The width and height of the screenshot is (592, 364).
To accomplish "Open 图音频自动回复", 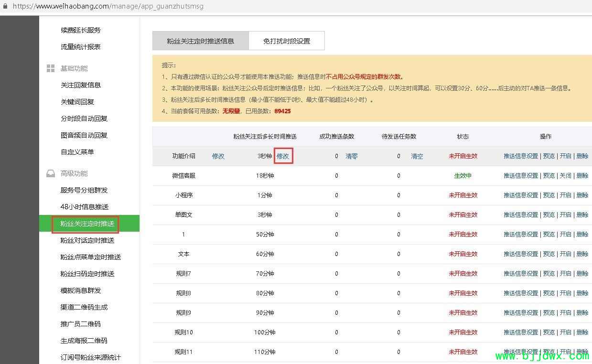I will [84, 135].
